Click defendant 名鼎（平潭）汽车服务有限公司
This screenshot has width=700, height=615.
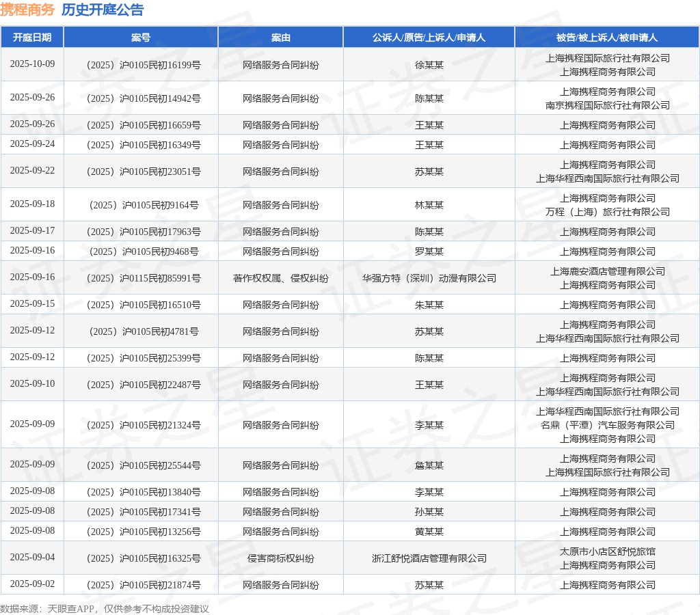coord(608,425)
